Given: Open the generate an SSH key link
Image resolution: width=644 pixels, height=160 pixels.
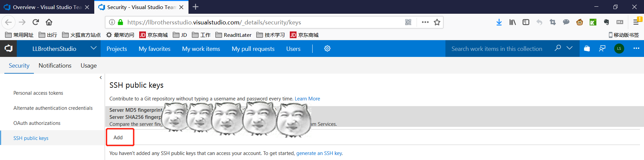Looking at the screenshot, I should point(319,153).
